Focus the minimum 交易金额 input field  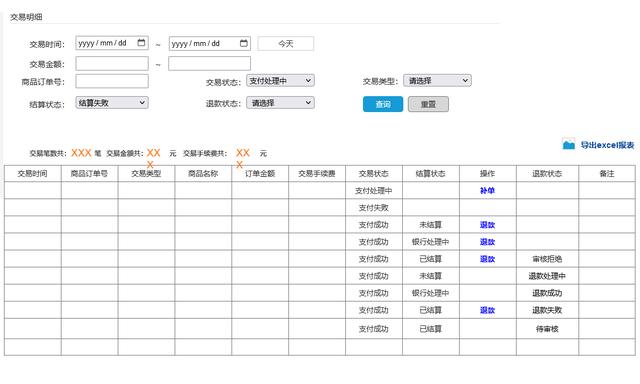(x=112, y=64)
